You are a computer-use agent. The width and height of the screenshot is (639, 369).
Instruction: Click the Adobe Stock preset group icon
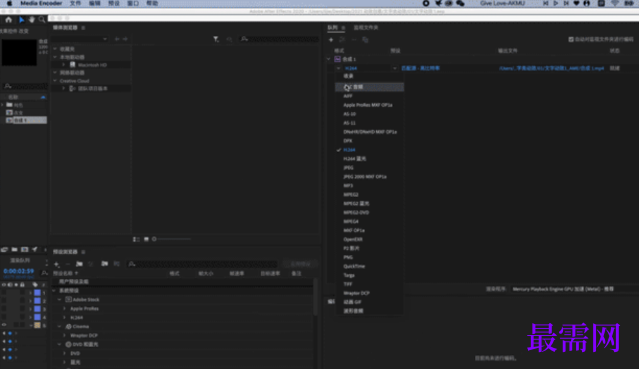(68, 300)
